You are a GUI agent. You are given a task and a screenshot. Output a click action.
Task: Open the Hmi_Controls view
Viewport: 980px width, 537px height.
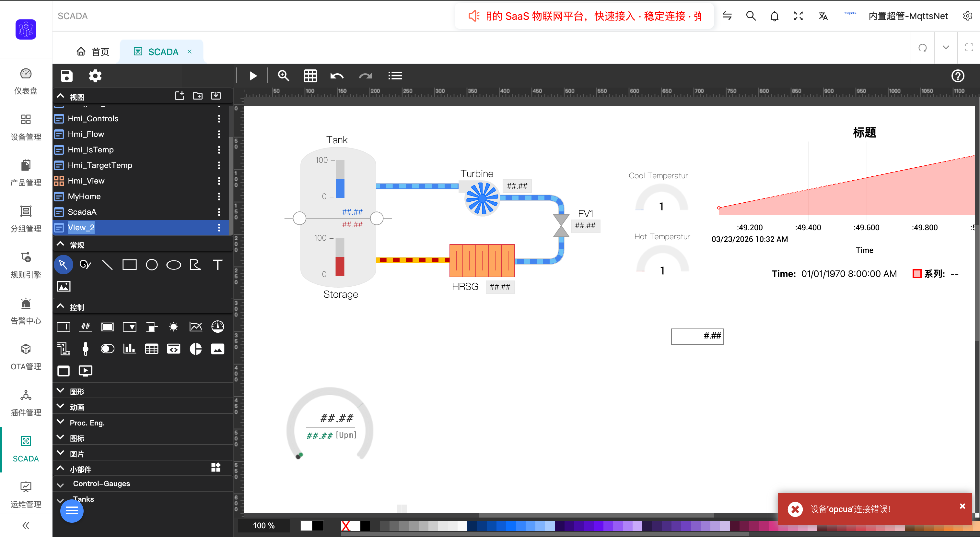[93, 118]
